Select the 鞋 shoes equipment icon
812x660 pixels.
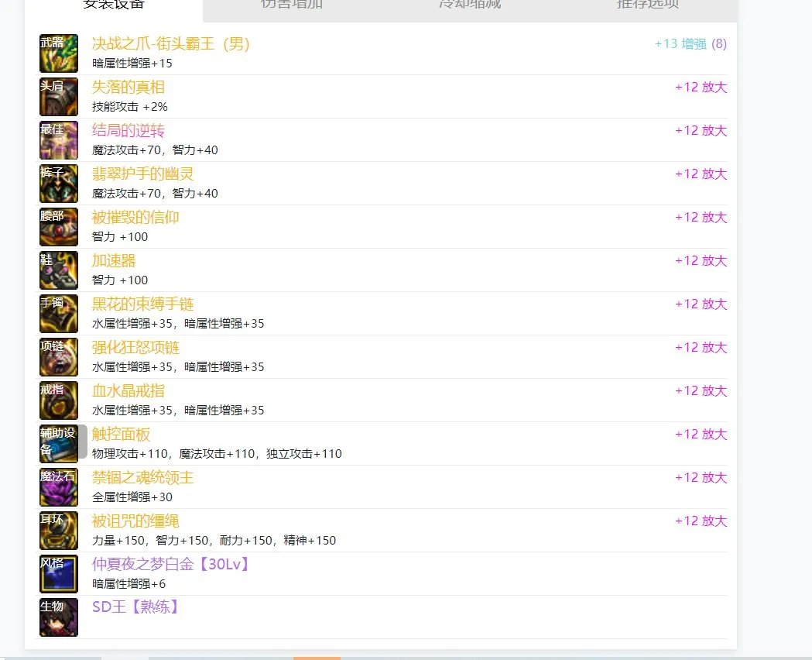pos(58,270)
